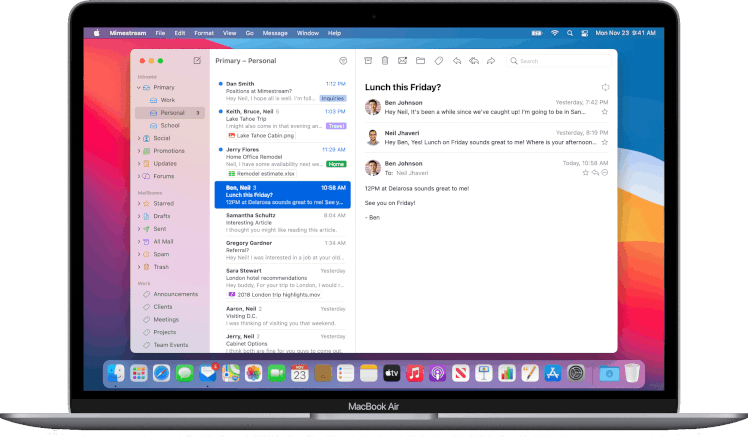
Task: Star Ben Johnson's first message
Action: (x=603, y=113)
